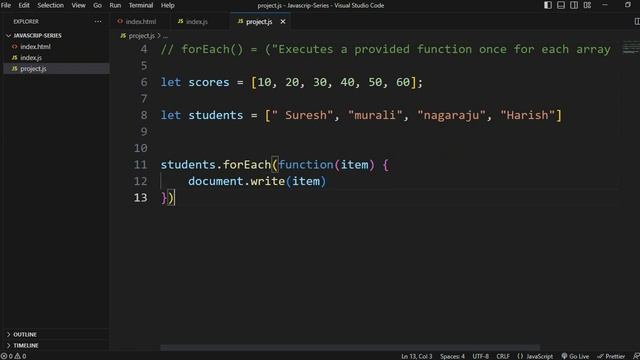Image resolution: width=640 pixels, height=360 pixels.
Task: Click line number 6 in gutter
Action: click(x=144, y=82)
